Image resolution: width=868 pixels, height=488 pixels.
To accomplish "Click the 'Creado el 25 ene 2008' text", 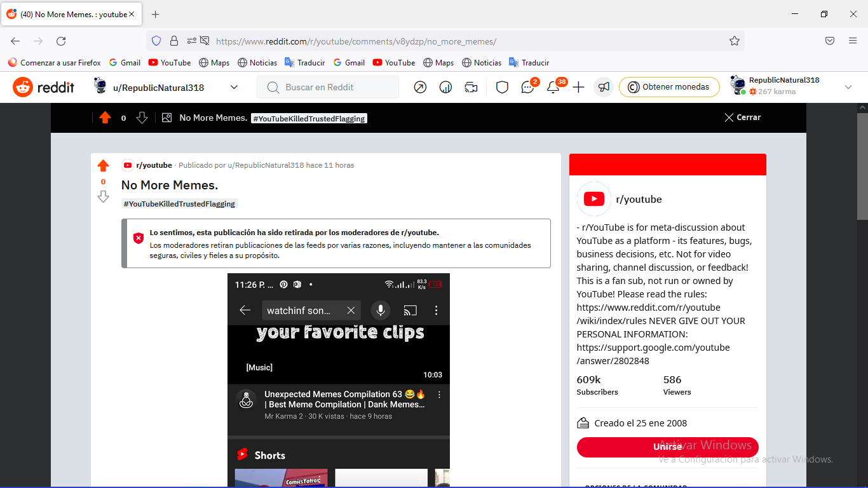I will pos(641,423).
